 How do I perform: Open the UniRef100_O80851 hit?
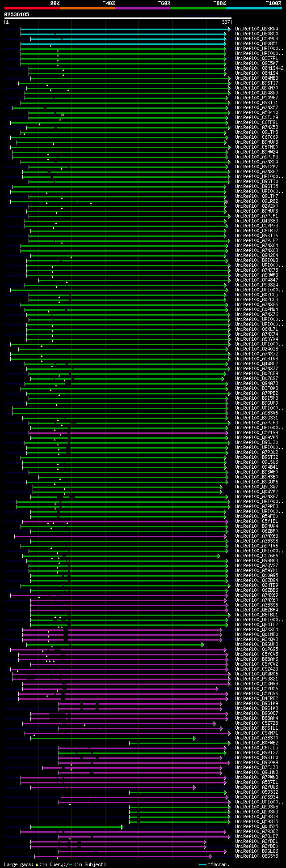257,44
